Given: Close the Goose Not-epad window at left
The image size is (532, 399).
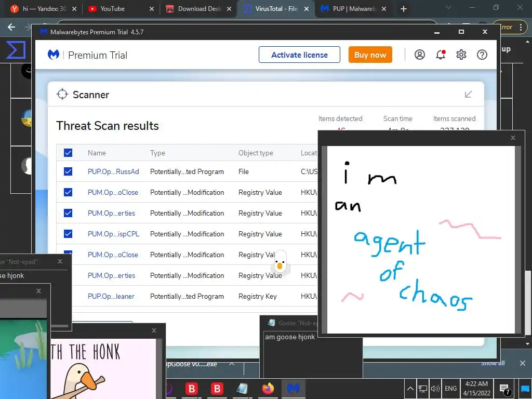Looking at the screenshot, I should click(60, 261).
